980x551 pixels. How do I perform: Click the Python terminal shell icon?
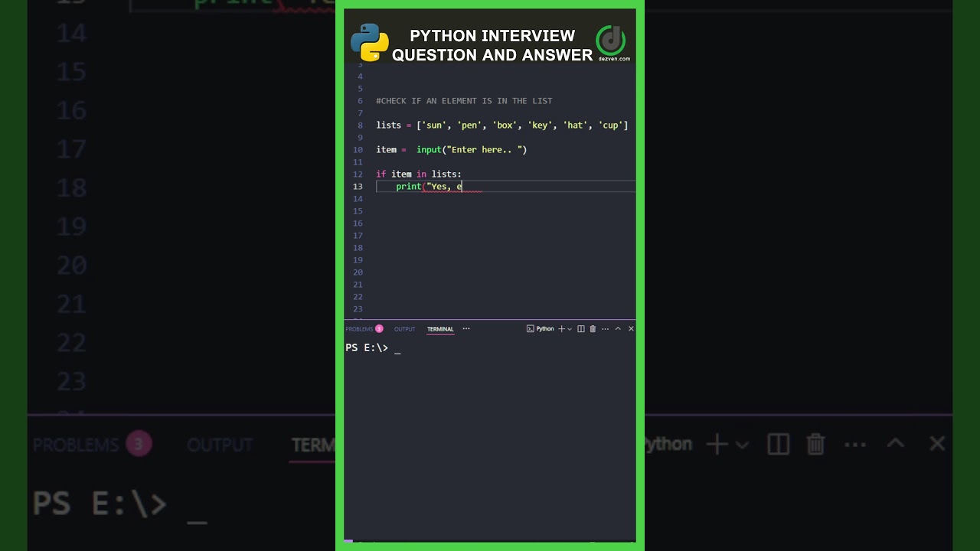tap(531, 329)
